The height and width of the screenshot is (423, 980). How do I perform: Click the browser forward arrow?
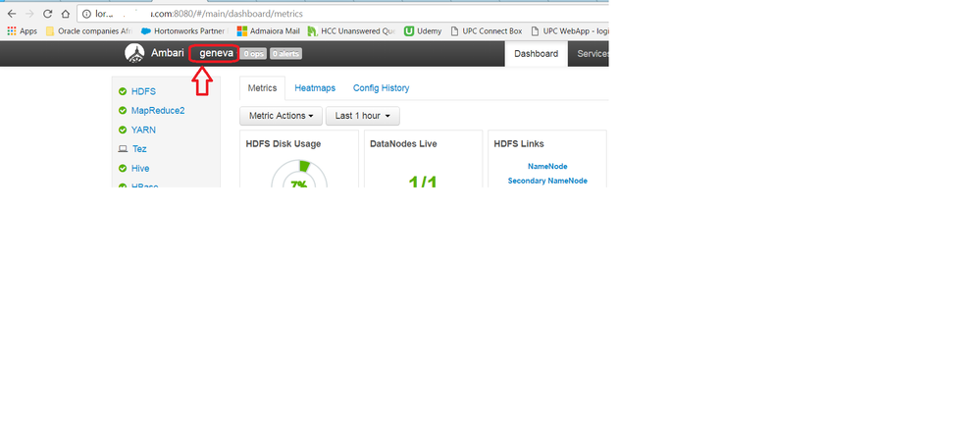pyautogui.click(x=29, y=13)
